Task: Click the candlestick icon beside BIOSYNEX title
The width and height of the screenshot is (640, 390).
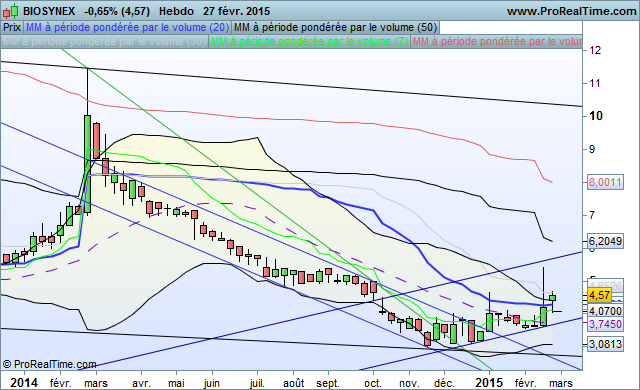Action: [11, 11]
